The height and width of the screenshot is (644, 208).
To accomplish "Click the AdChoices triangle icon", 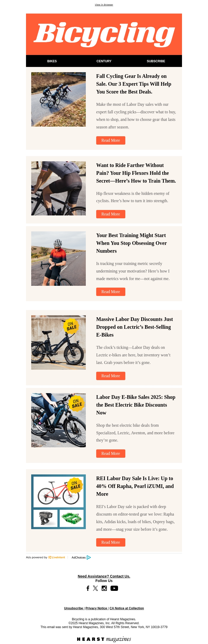I will 89,558.
